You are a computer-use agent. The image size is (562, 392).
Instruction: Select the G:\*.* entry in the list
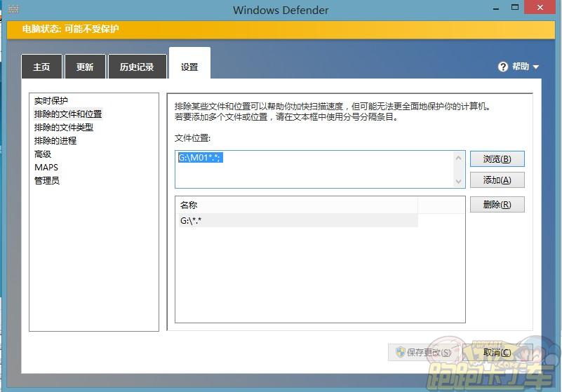pyautogui.click(x=297, y=220)
